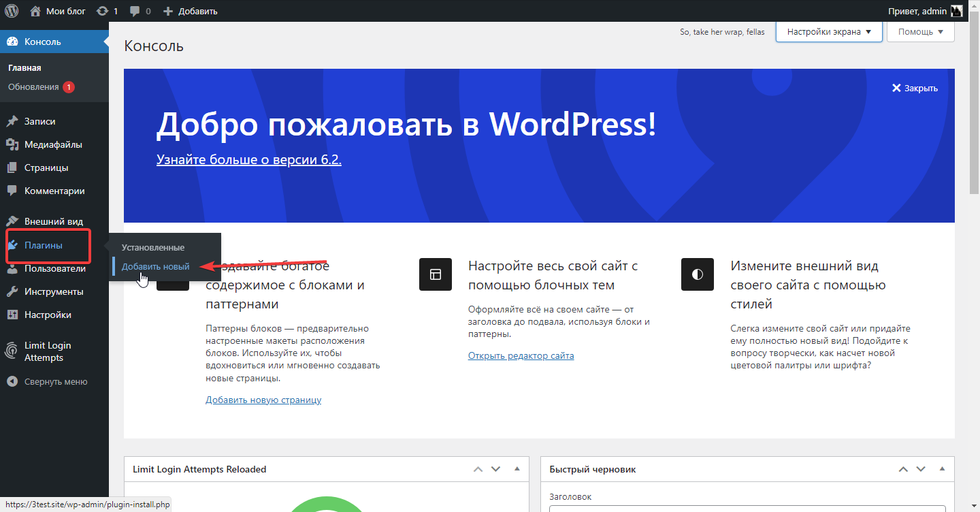
Task: Click the pin icon beside Записи
Action: tap(12, 121)
